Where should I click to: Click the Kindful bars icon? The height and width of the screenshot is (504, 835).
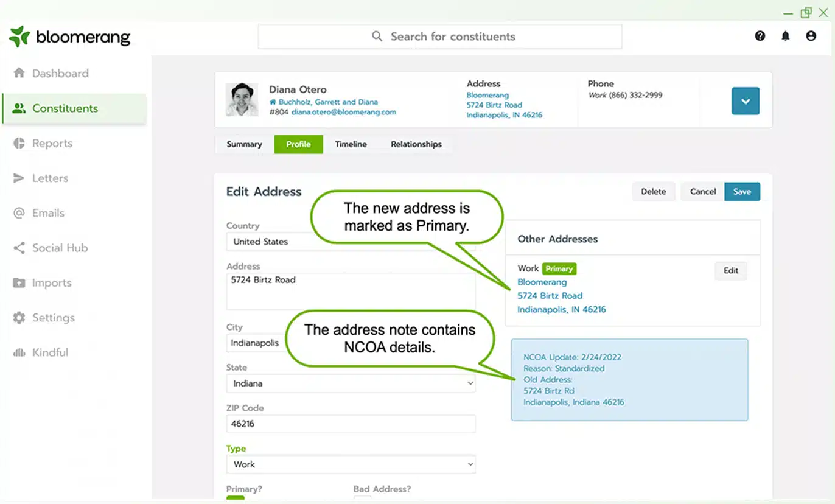point(19,352)
